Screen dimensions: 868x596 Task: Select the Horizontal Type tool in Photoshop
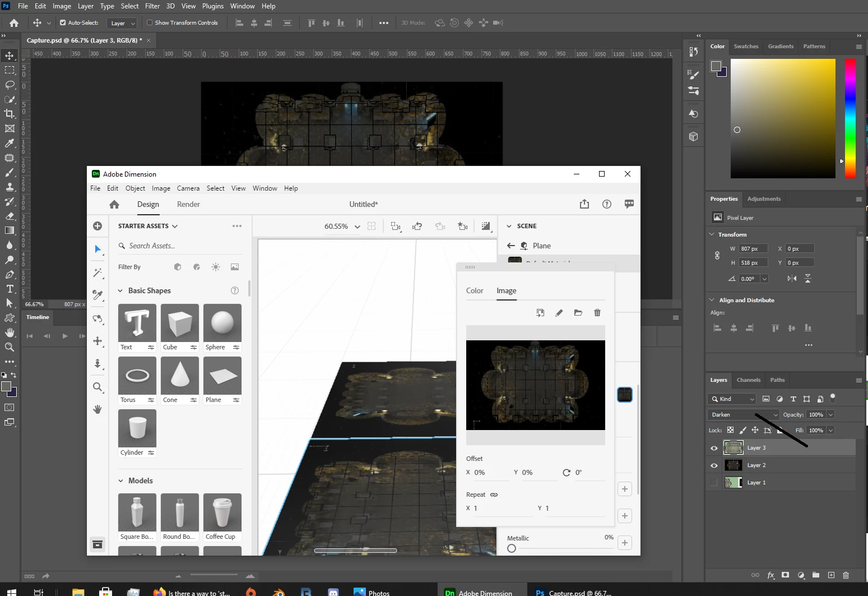10,289
